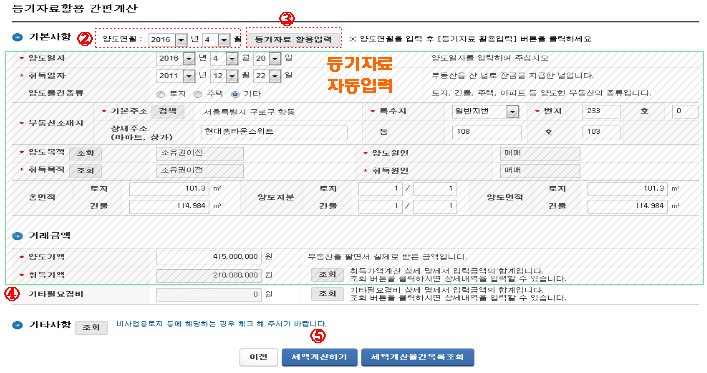
Task: Click the blue arrow icon beside 거래금액
Action: pyautogui.click(x=17, y=235)
